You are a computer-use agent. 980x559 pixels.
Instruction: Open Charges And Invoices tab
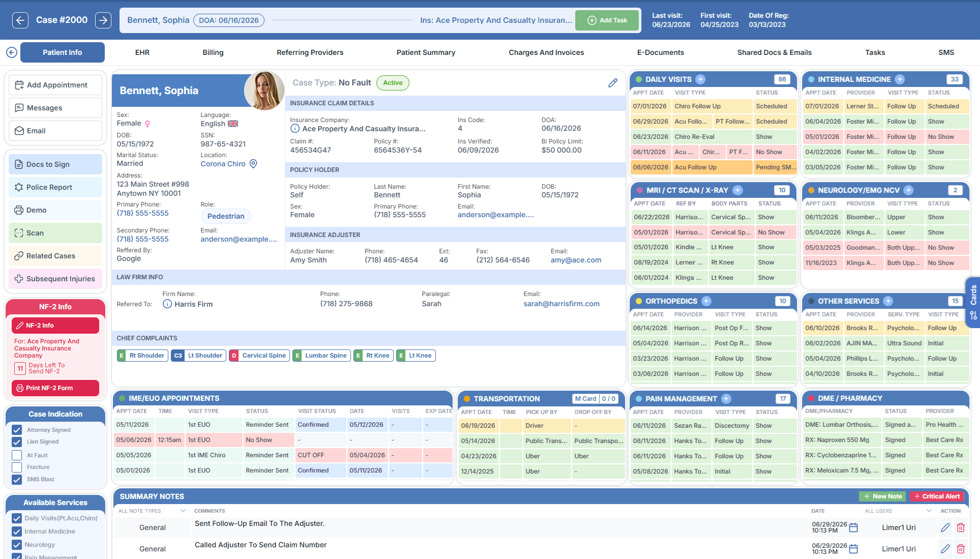(x=546, y=52)
